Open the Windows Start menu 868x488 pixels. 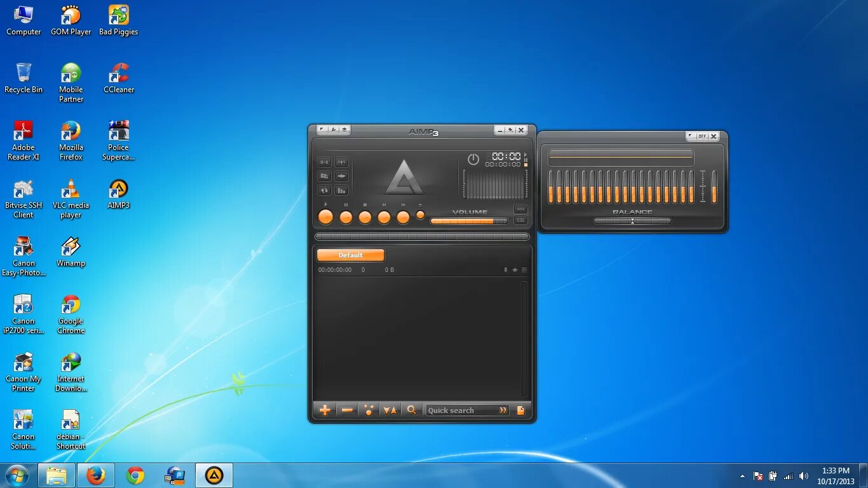pyautogui.click(x=17, y=475)
